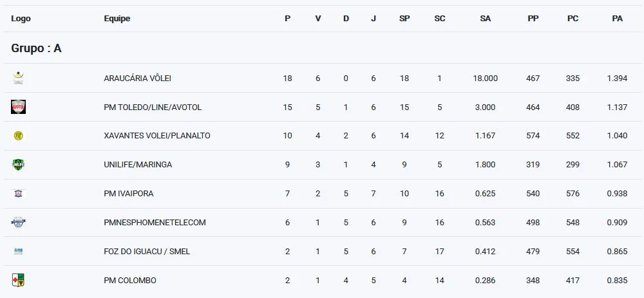
Task: Click the Foz do Iguacu / SMEL logo
Action: (x=18, y=251)
